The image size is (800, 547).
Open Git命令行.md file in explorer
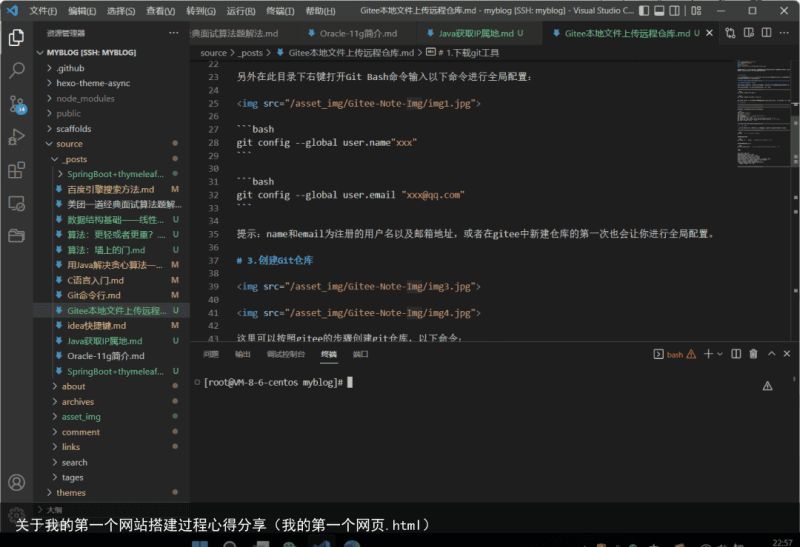(x=111, y=295)
